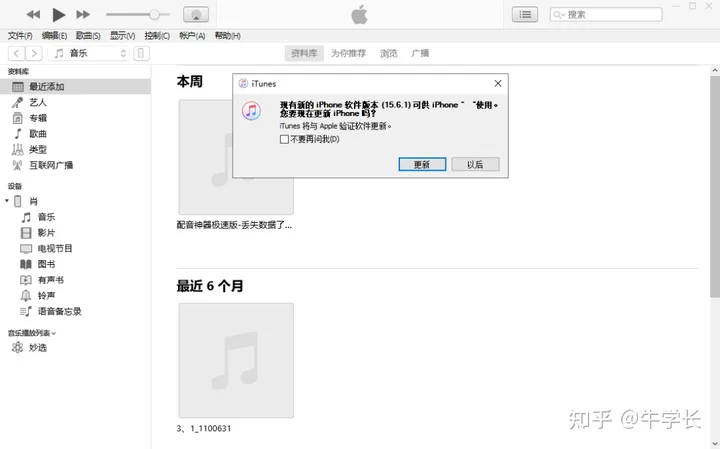
Task: Switch to the 浏览 tab
Action: point(388,54)
